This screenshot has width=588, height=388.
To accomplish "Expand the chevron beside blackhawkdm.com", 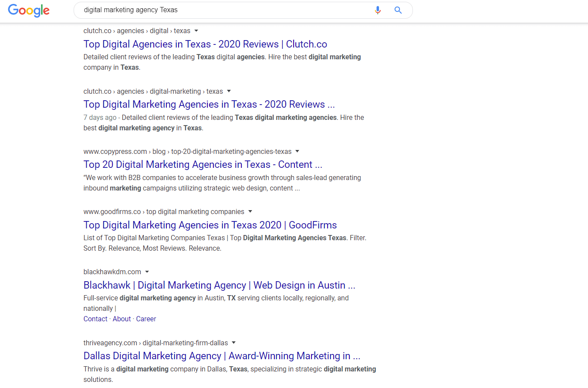I will pos(147,272).
